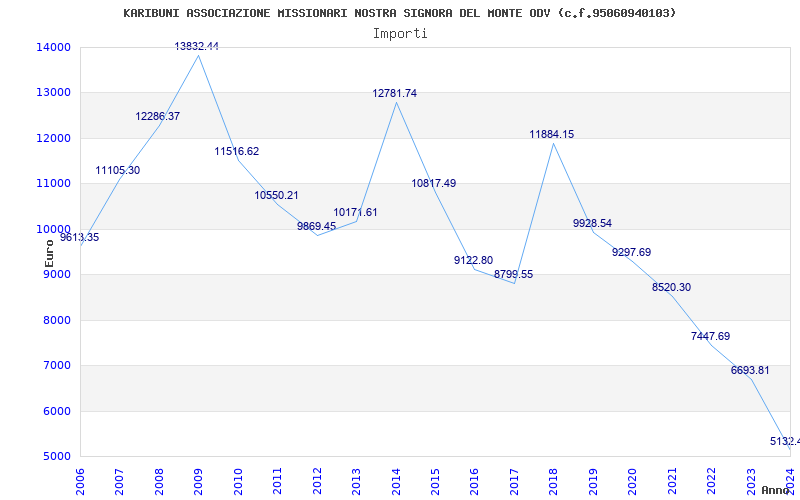Click the 12286.37 data label

tap(158, 116)
